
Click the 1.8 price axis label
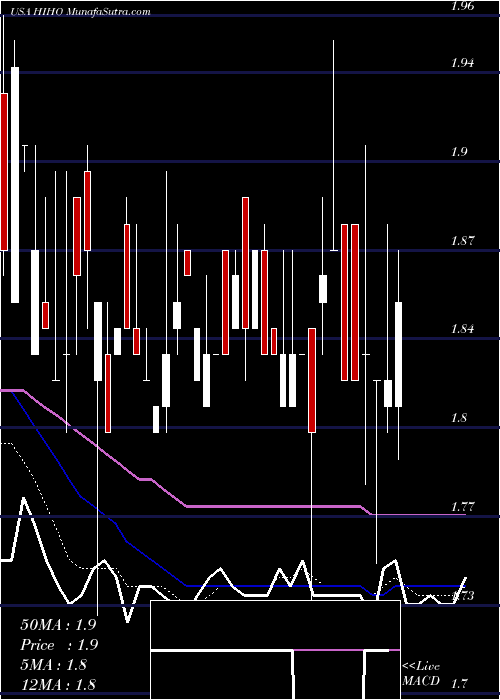459,418
